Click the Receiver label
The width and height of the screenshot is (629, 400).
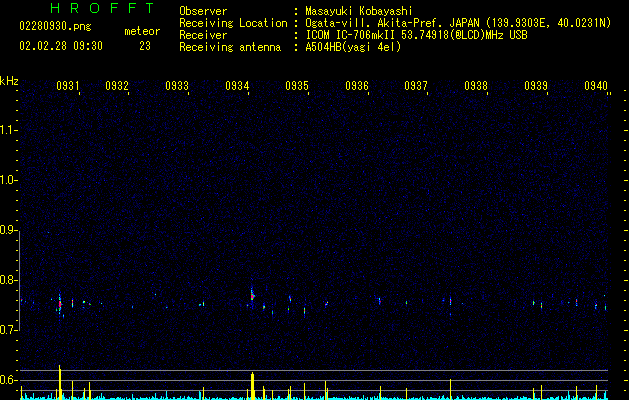203,35
